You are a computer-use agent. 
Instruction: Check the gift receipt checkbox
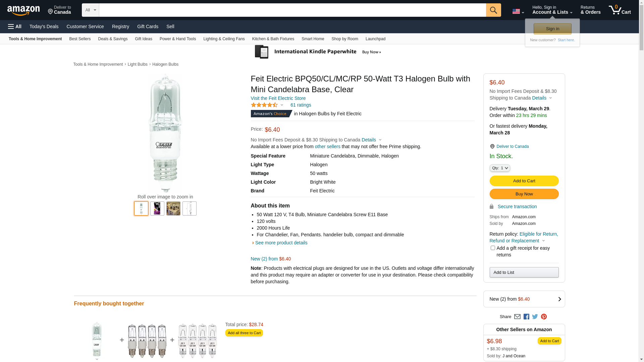pos(493,248)
